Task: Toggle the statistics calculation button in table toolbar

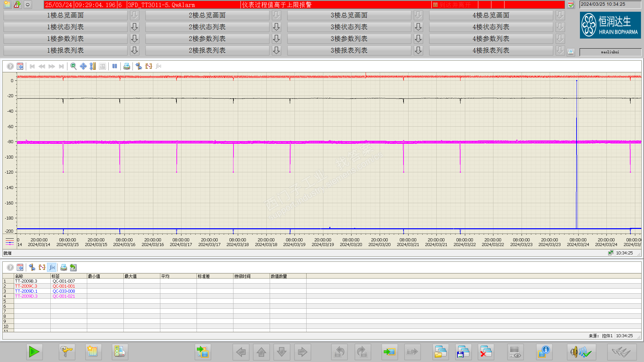Action: click(52, 267)
